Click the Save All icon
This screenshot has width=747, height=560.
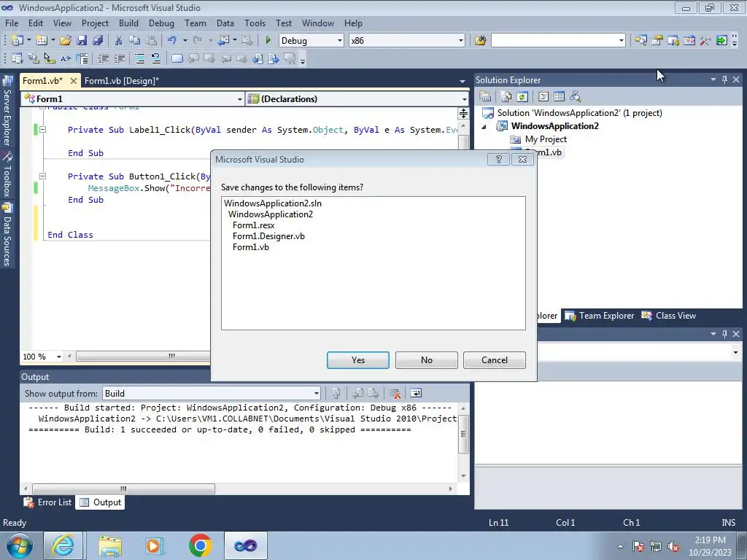click(x=98, y=41)
